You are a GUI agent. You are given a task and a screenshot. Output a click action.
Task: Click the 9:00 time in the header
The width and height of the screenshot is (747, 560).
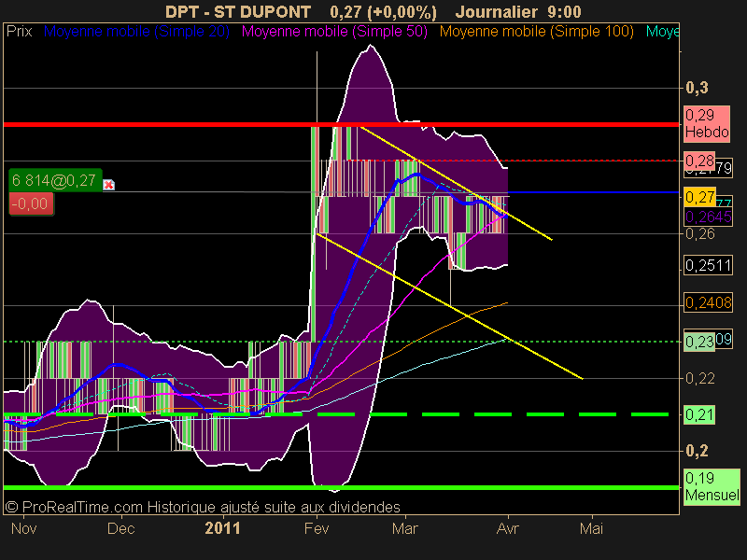click(x=565, y=11)
